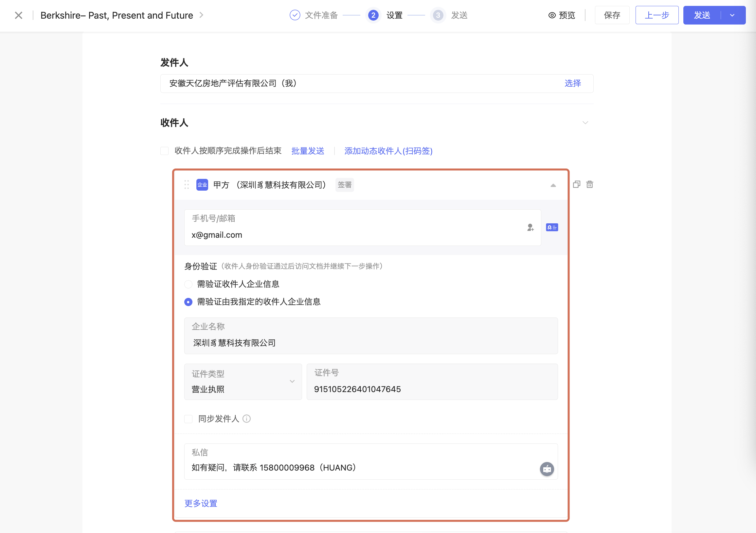Select 需验证收件人企业信息 radio option

click(x=188, y=284)
